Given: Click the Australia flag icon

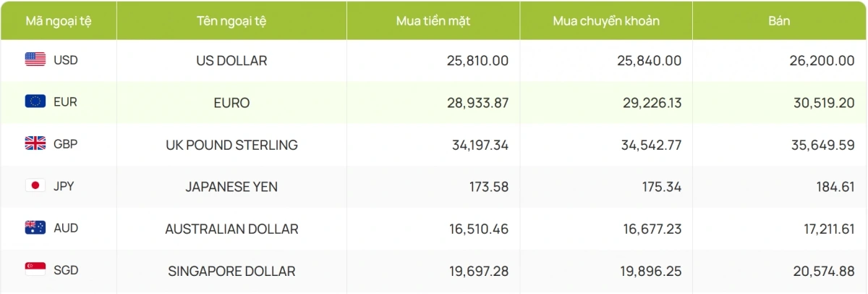Looking at the screenshot, I should (x=35, y=227).
